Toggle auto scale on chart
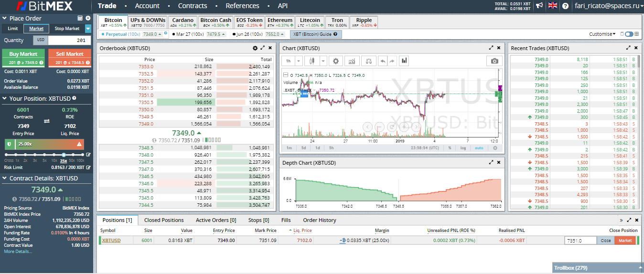Screen dimensions: 644x274 pyautogui.click(x=479, y=148)
